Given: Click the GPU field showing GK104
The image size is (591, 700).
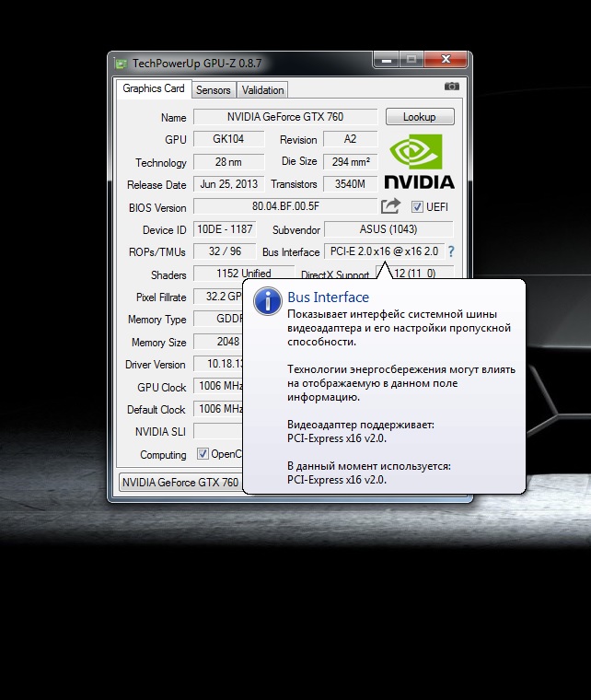Looking at the screenshot, I should (x=229, y=139).
